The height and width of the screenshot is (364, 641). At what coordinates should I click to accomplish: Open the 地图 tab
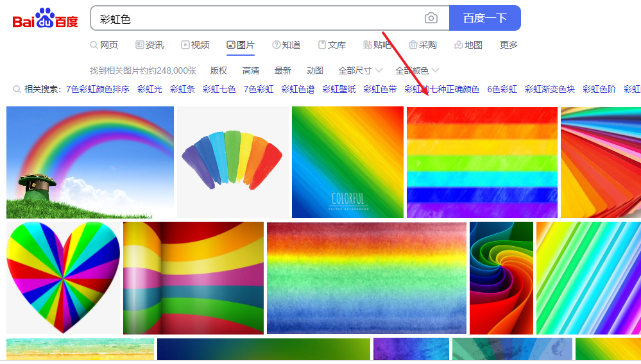[468, 45]
